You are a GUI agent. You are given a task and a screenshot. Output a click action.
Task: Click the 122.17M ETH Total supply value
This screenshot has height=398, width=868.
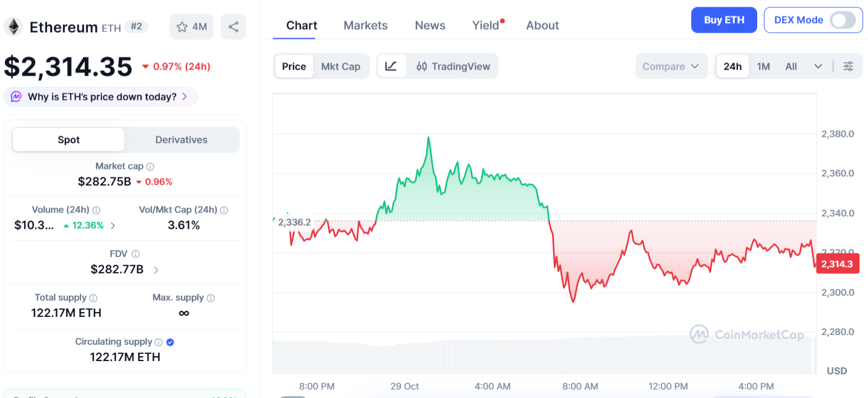[x=67, y=313]
